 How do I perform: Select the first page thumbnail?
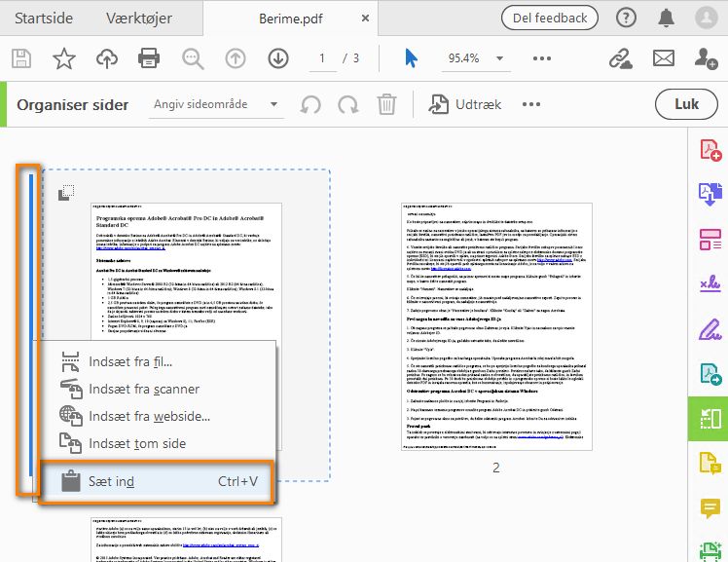[186, 272]
